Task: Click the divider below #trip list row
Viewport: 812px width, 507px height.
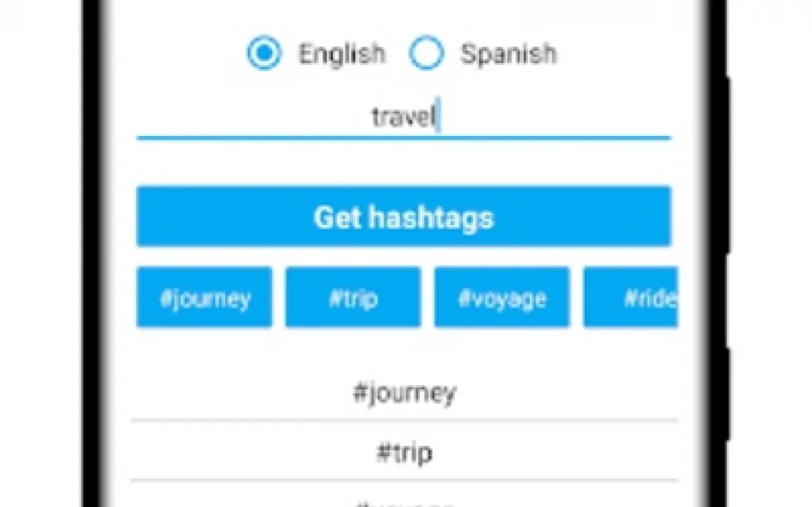Action: point(404,479)
